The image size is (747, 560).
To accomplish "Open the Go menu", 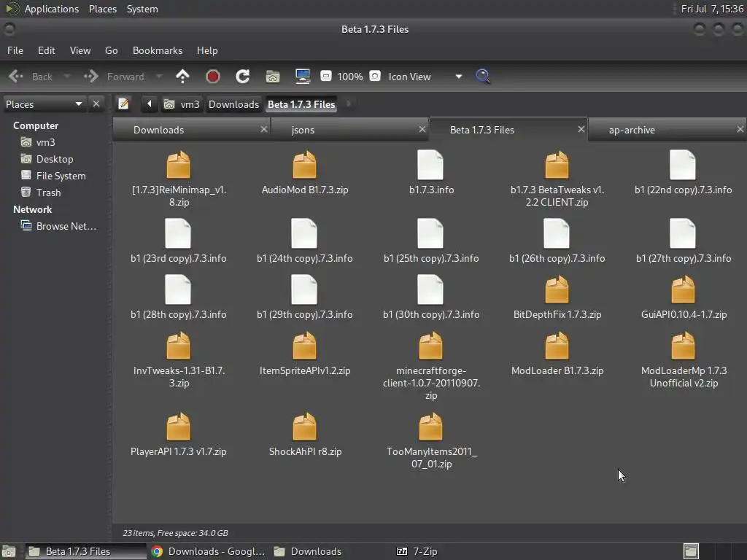I will click(111, 50).
